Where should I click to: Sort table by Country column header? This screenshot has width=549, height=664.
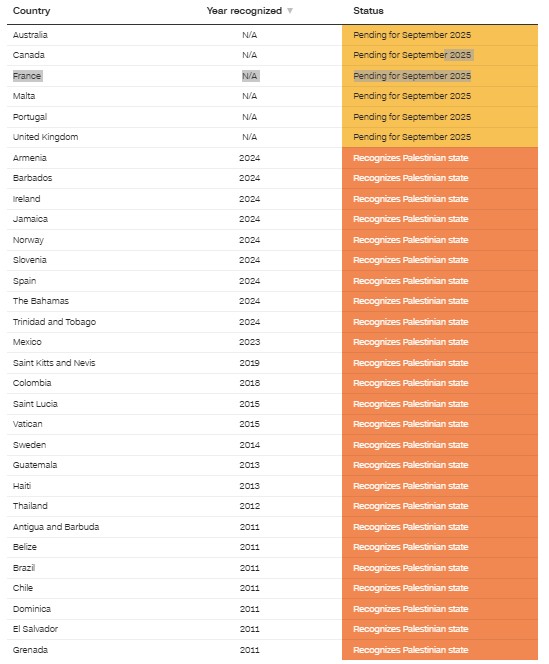click(x=31, y=11)
